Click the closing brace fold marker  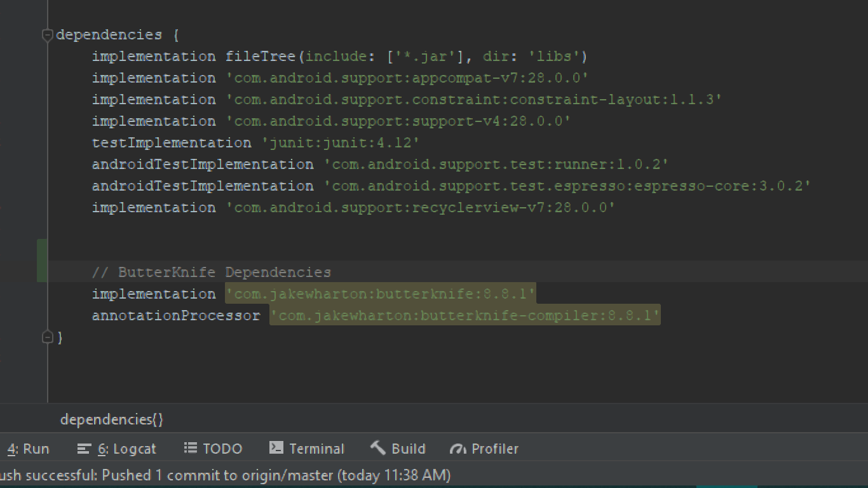47,337
